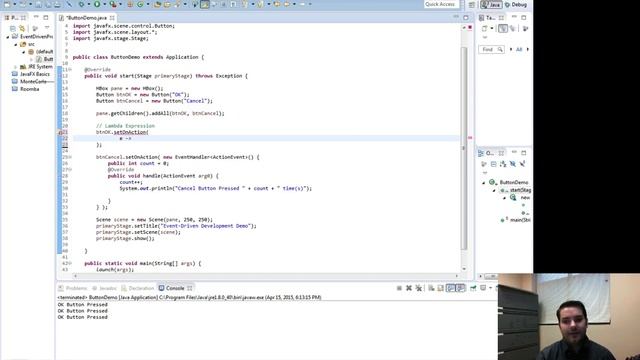
Task: Switch to Debug perspective
Action: tap(516, 4)
